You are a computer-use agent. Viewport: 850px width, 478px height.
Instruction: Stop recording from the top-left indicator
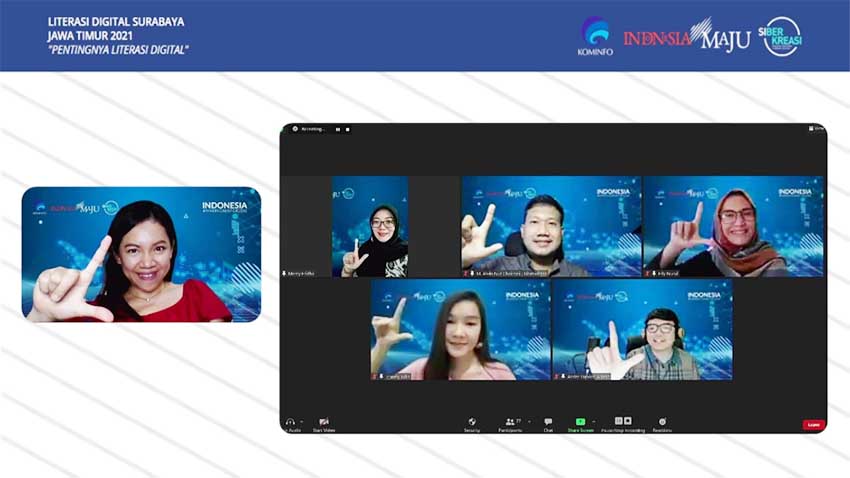(x=347, y=130)
